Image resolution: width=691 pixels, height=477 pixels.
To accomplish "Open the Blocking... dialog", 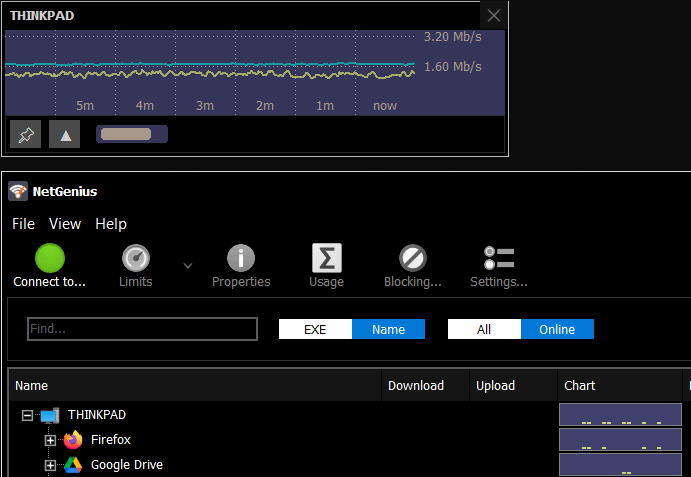I will point(412,266).
